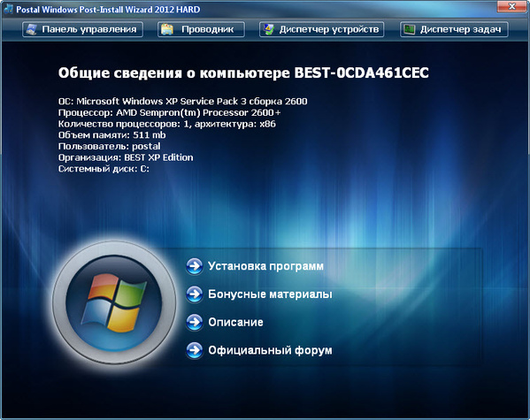Screen dimensions: 530x420
Task: Click the blue arrow beside Описание
Action: coord(195,323)
